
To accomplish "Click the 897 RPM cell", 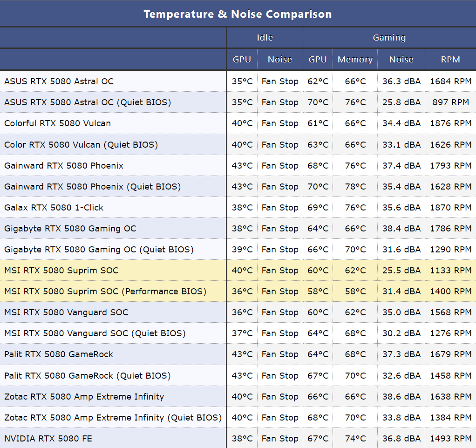I will click(450, 102).
